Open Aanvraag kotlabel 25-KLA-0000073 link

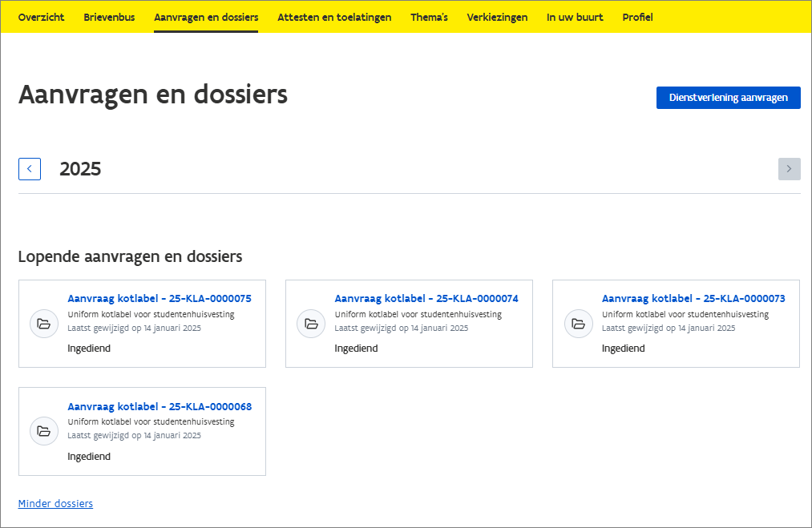pyautogui.click(x=693, y=299)
